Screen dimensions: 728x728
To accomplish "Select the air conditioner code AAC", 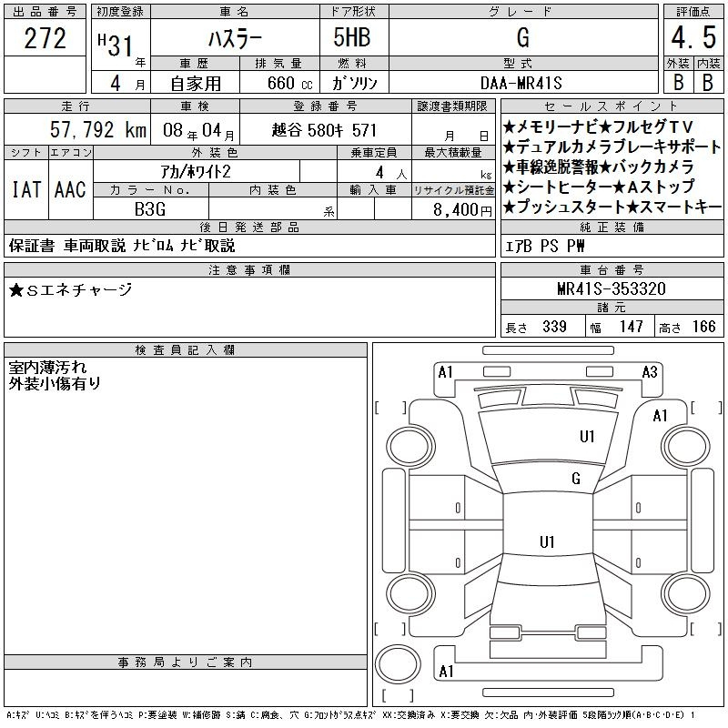I will (x=70, y=189).
